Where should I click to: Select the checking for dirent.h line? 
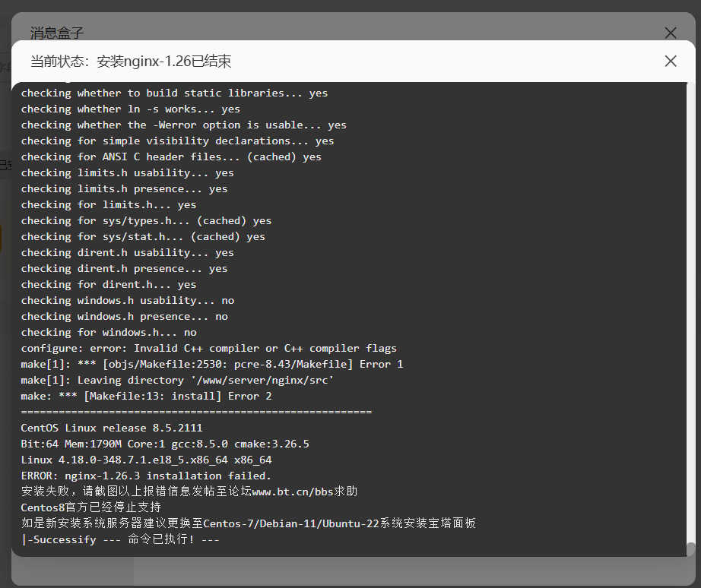(x=108, y=285)
